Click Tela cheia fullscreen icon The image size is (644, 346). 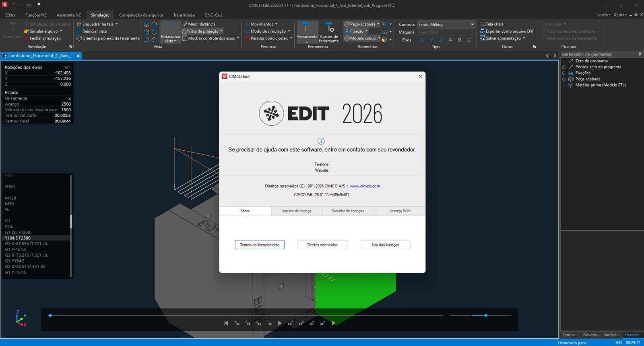(x=482, y=24)
